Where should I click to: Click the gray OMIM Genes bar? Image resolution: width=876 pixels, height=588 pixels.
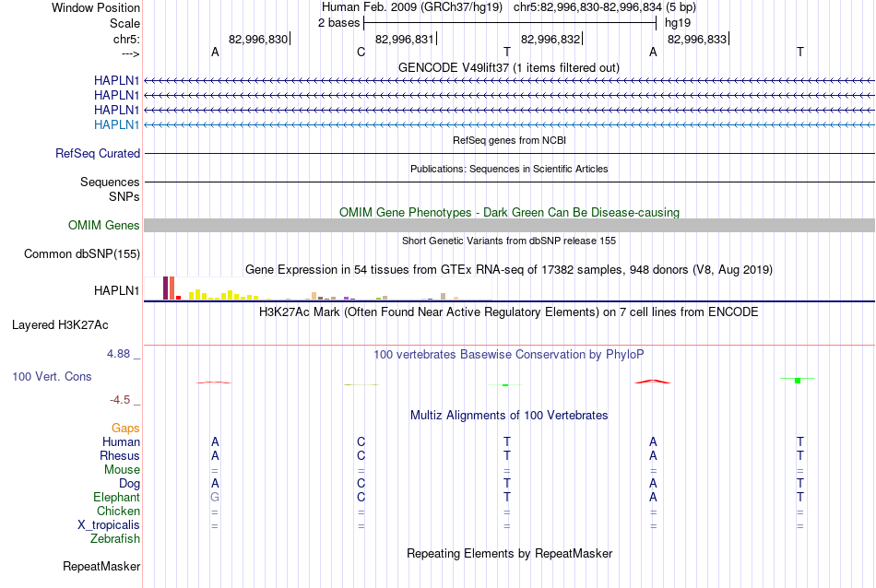pos(509,225)
